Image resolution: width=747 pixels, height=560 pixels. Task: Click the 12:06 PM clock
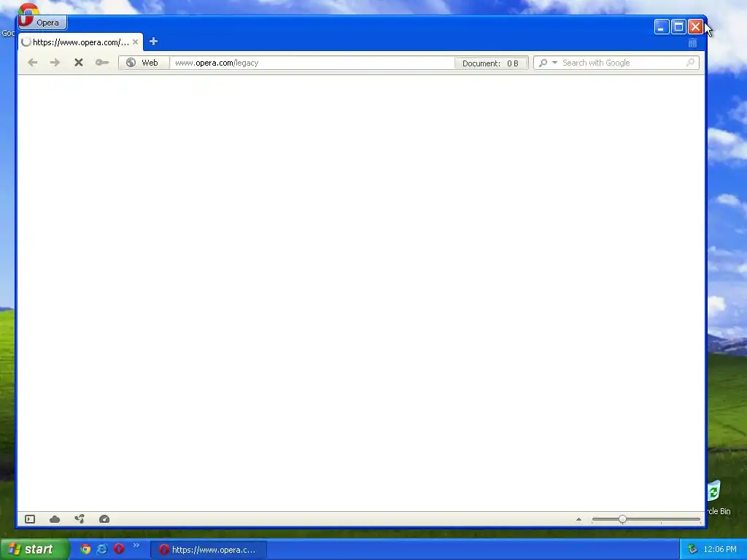click(x=720, y=550)
